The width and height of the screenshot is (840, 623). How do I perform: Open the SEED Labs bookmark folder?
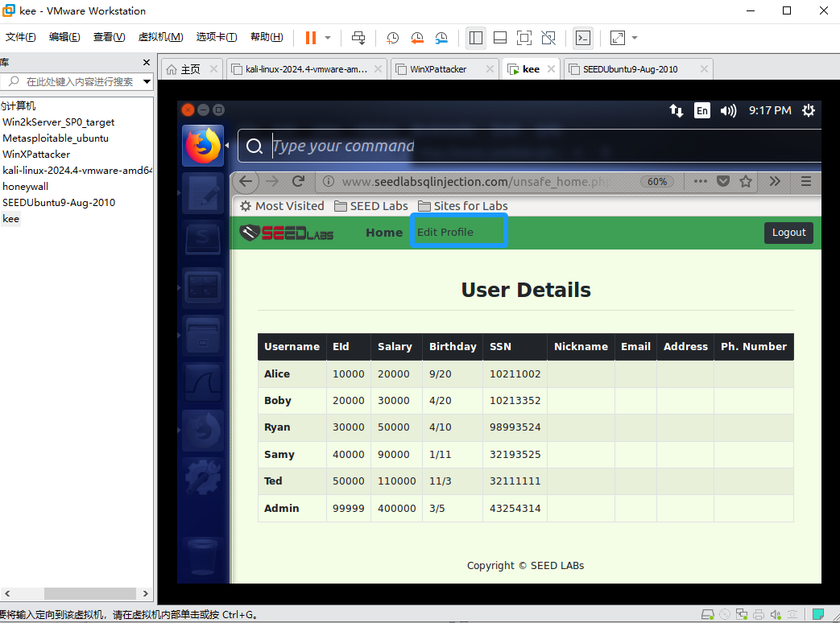[371, 206]
